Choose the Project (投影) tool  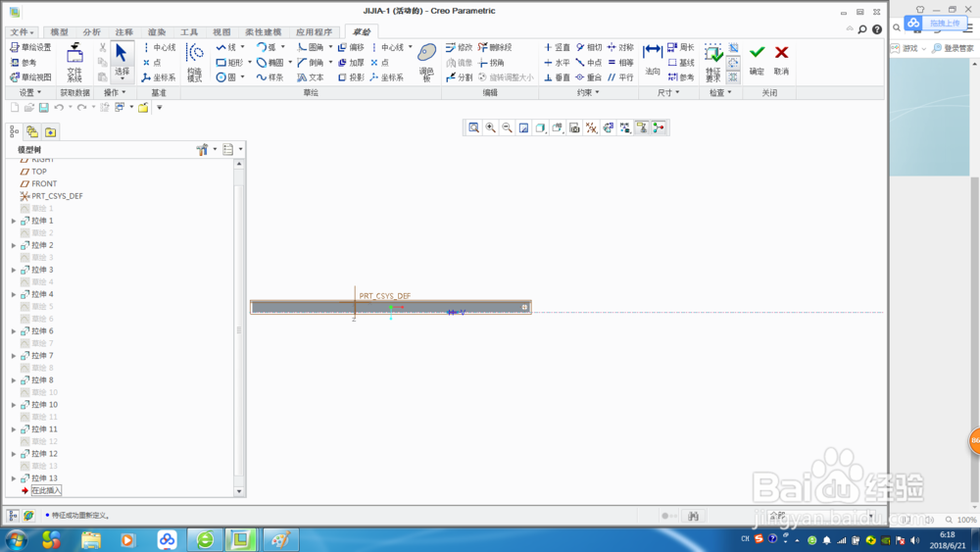coord(351,77)
